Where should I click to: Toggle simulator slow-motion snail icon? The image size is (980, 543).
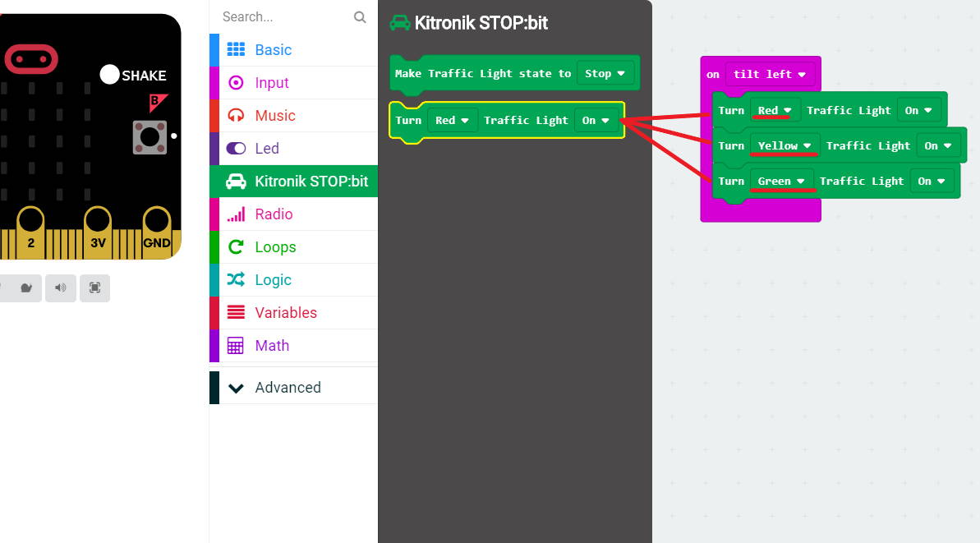pyautogui.click(x=25, y=288)
